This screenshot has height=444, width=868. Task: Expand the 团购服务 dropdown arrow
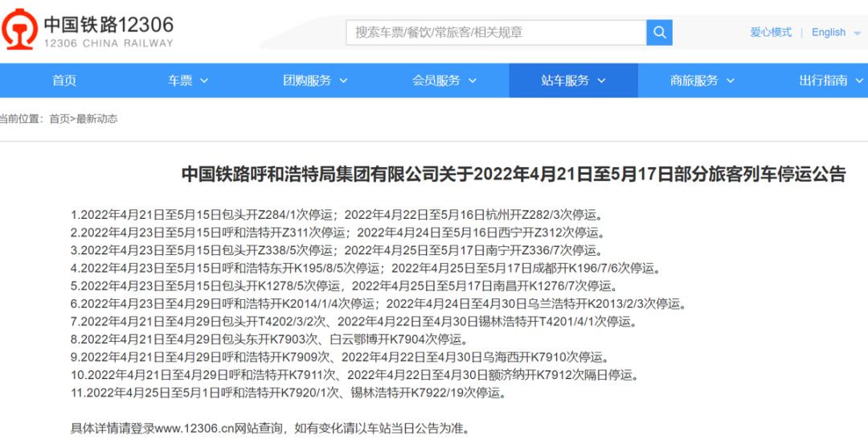tap(343, 81)
